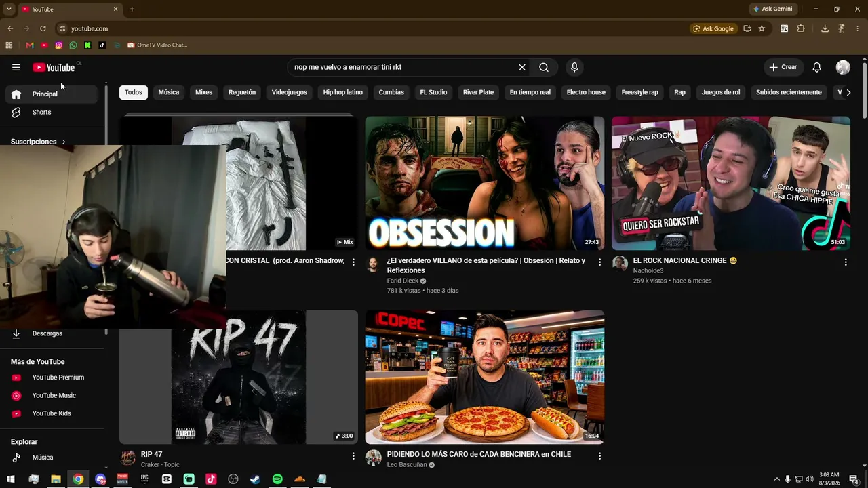Open File Explorer from the taskbar
Screen dimensions: 868x488
(56, 479)
